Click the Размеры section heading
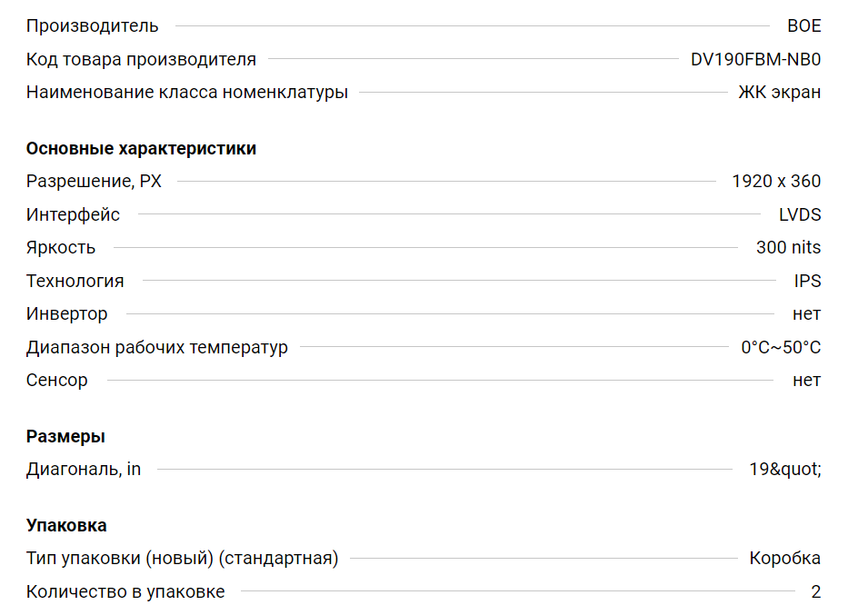The height and width of the screenshot is (615, 868). (x=65, y=437)
